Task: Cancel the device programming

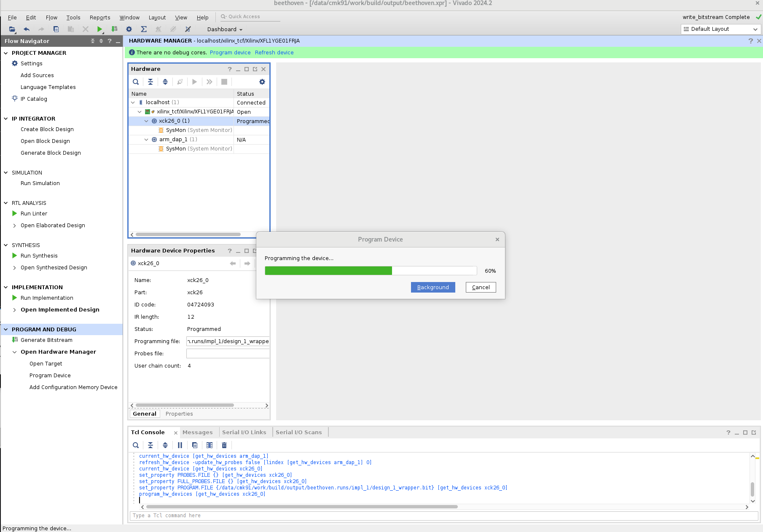Action: tap(481, 287)
